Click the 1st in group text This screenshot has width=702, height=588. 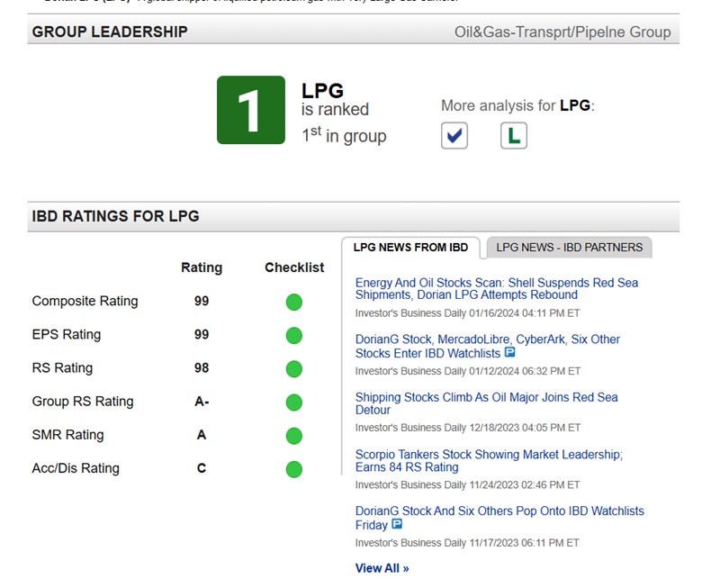tap(344, 135)
